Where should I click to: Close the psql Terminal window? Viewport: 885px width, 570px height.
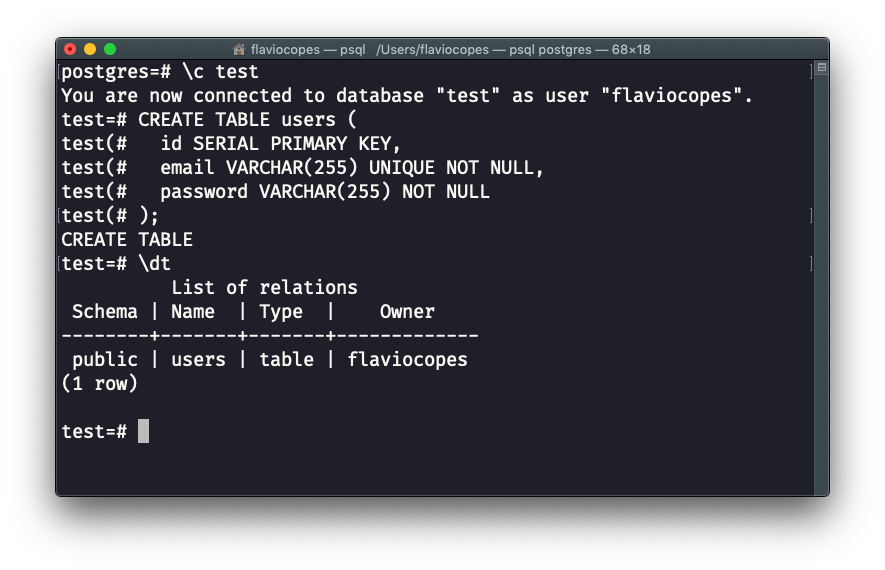[x=70, y=49]
